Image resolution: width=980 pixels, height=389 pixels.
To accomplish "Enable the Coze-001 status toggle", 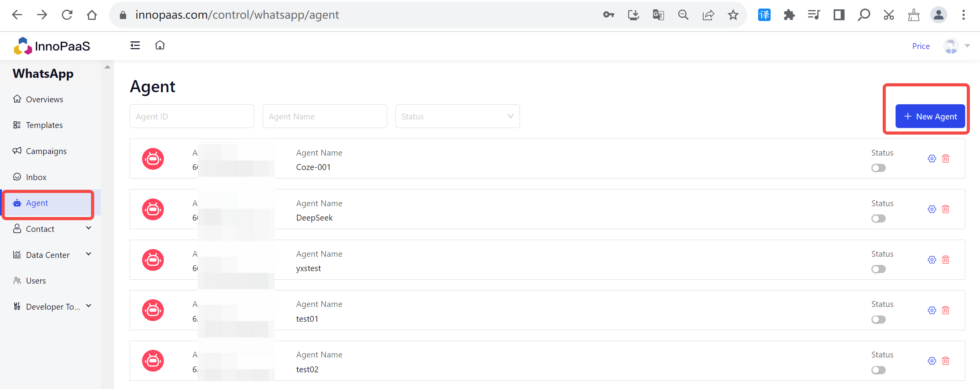I will [878, 168].
